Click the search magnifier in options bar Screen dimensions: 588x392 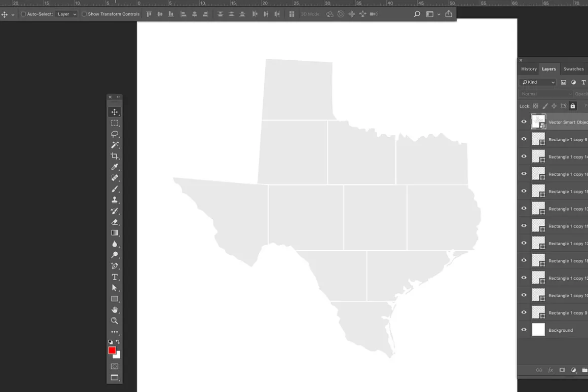click(x=417, y=14)
